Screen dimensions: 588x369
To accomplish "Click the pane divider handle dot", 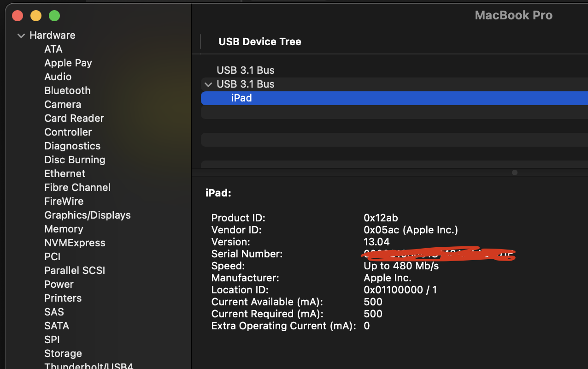I will pos(515,173).
